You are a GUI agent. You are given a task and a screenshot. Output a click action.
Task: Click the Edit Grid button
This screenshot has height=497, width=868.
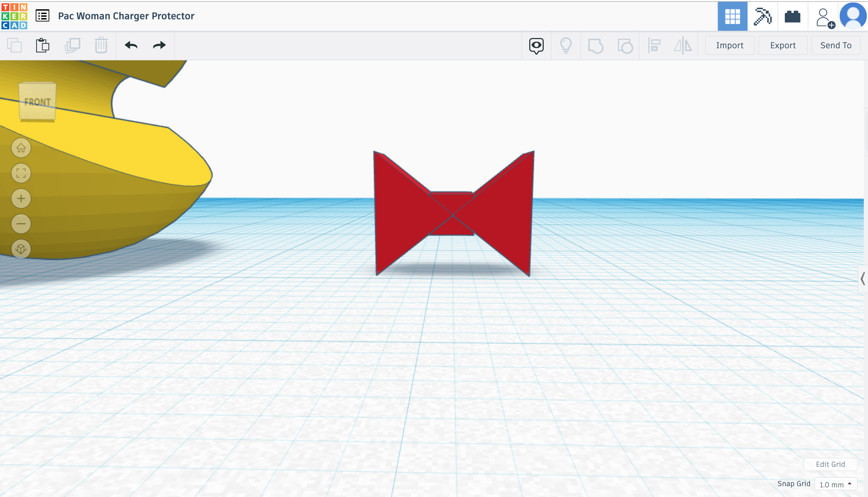click(x=830, y=464)
